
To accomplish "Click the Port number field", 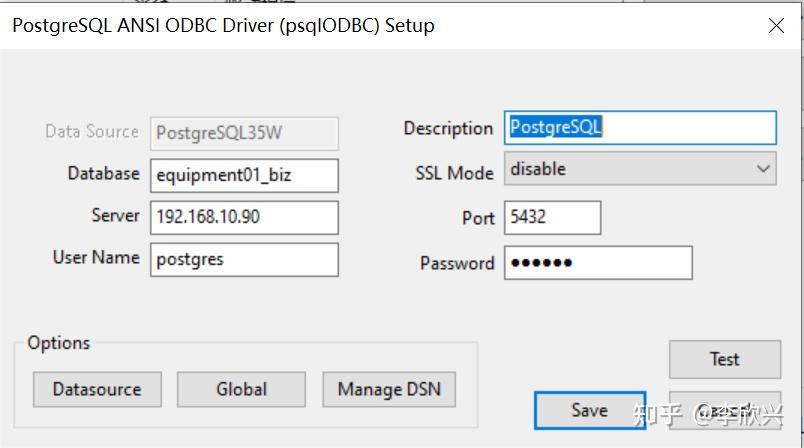I will (x=552, y=217).
